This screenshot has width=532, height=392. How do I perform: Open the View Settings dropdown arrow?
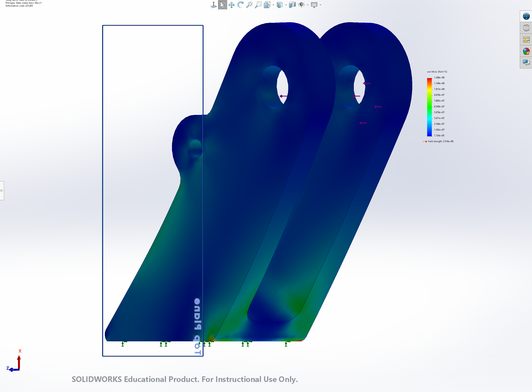tap(321, 5)
